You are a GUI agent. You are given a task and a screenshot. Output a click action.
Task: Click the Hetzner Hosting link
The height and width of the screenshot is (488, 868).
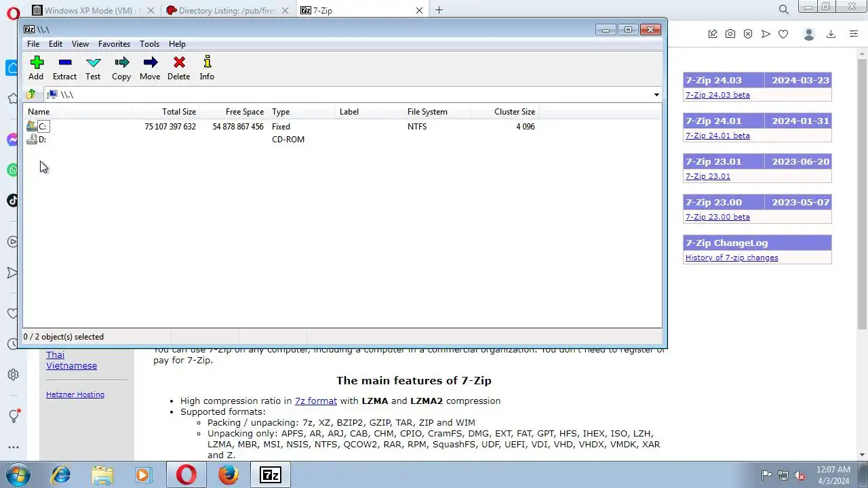tap(75, 394)
